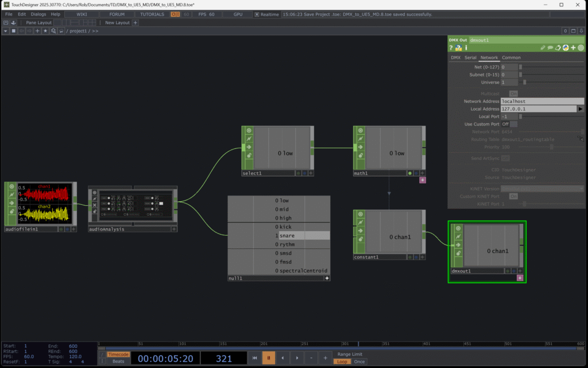Click the Net (0-127) slider handle

click(520, 67)
